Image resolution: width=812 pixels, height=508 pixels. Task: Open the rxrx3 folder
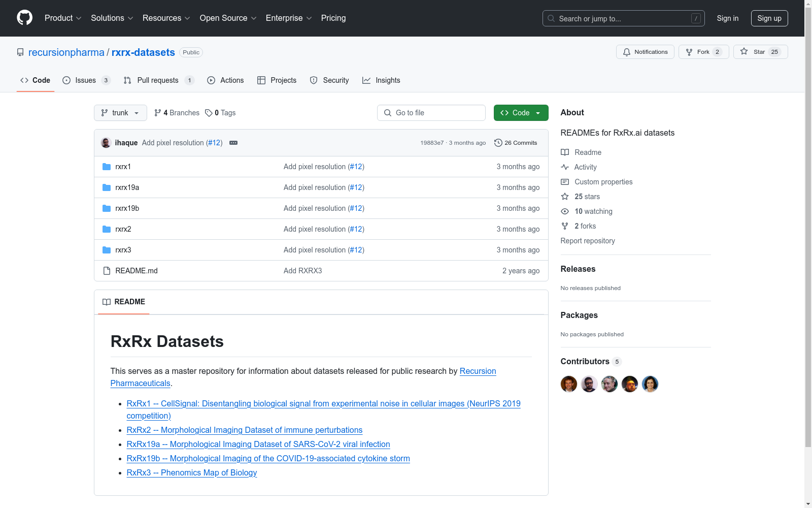click(x=123, y=250)
